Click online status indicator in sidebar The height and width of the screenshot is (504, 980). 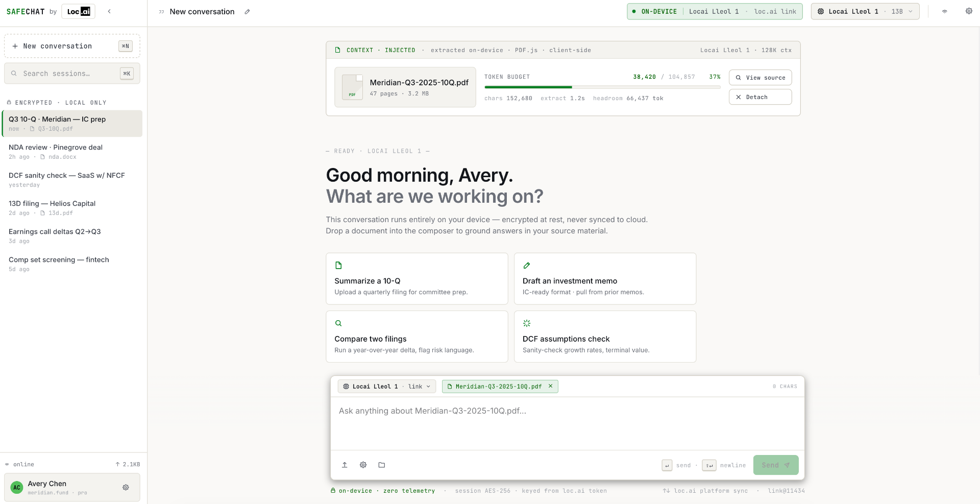(x=19, y=464)
